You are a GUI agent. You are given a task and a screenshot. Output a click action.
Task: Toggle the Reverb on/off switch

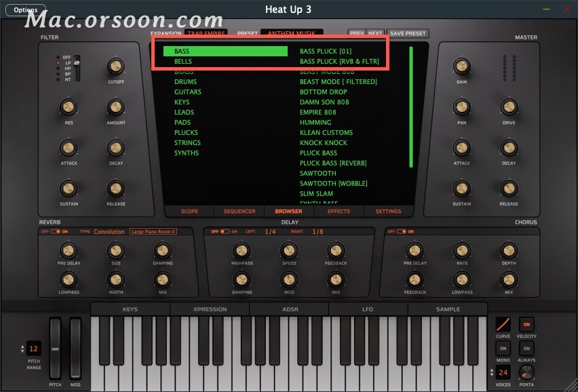point(56,231)
